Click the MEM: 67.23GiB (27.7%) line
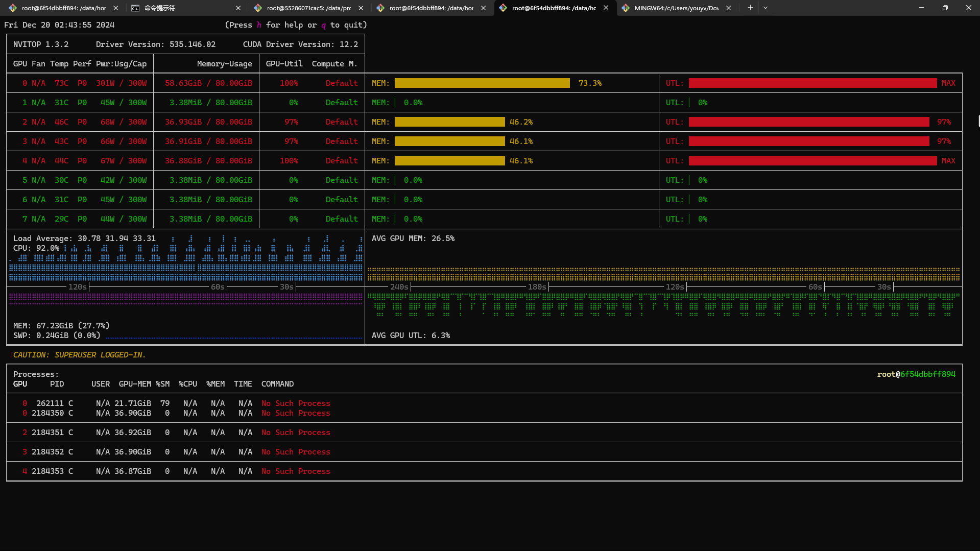Image resolution: width=980 pixels, height=551 pixels. pyautogui.click(x=61, y=326)
